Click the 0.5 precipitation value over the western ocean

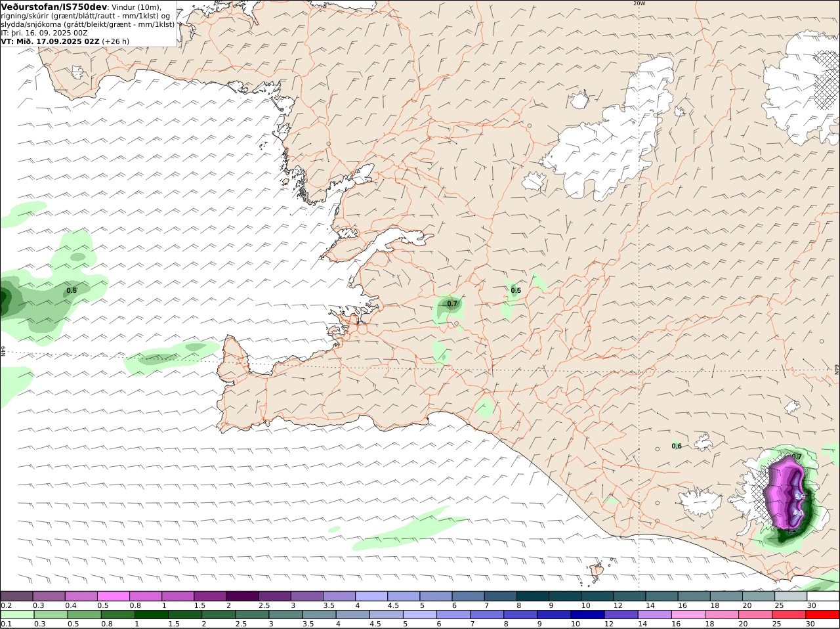click(x=72, y=290)
